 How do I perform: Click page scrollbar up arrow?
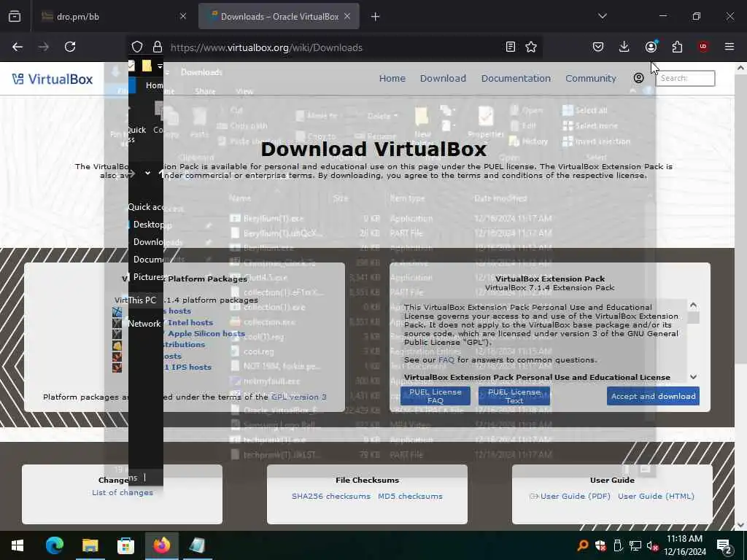tap(741, 68)
